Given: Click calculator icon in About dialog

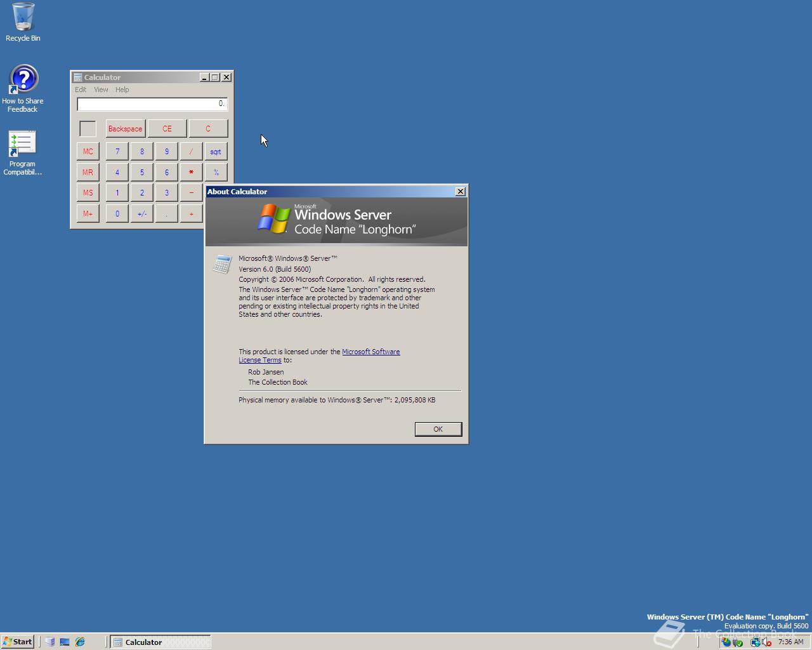Looking at the screenshot, I should (221, 264).
